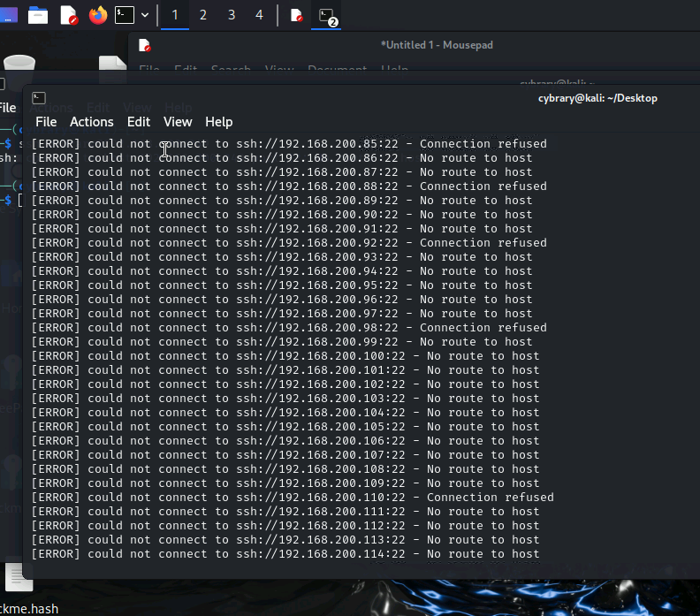This screenshot has height=616, width=700.
Task: Focus Mousepad via its taskbar icon
Action: [297, 15]
